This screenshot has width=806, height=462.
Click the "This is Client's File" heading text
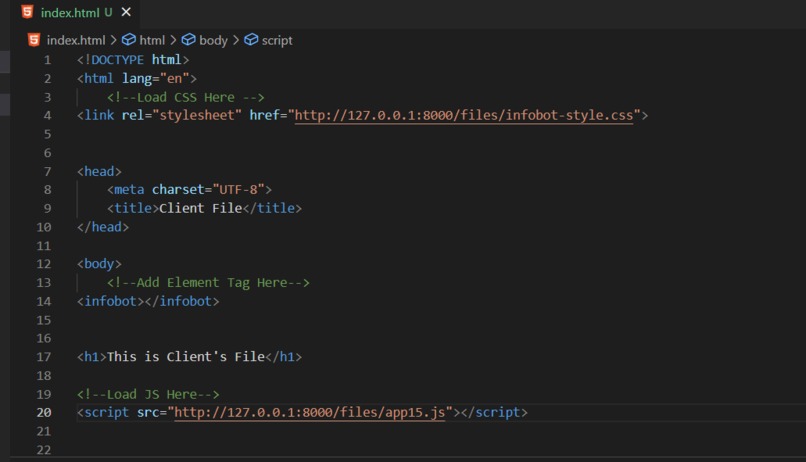pyautogui.click(x=186, y=357)
